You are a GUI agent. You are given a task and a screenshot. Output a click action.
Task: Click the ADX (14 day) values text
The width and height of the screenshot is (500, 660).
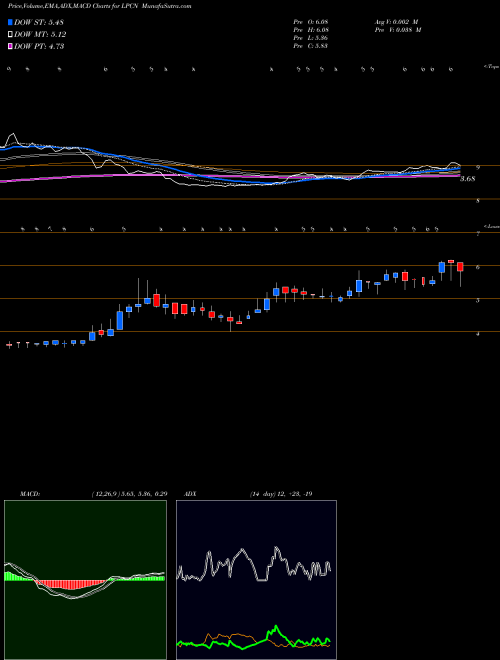pos(280,493)
